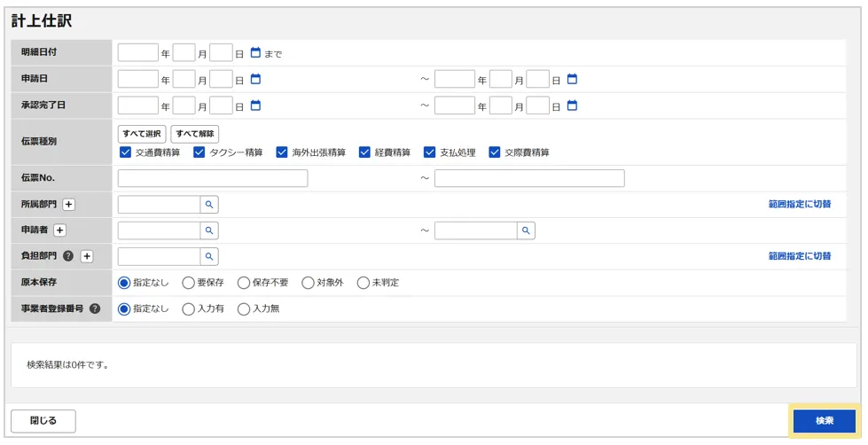868x445 pixels.
Task: Click the first 伝票No. input field
Action: 213,178
